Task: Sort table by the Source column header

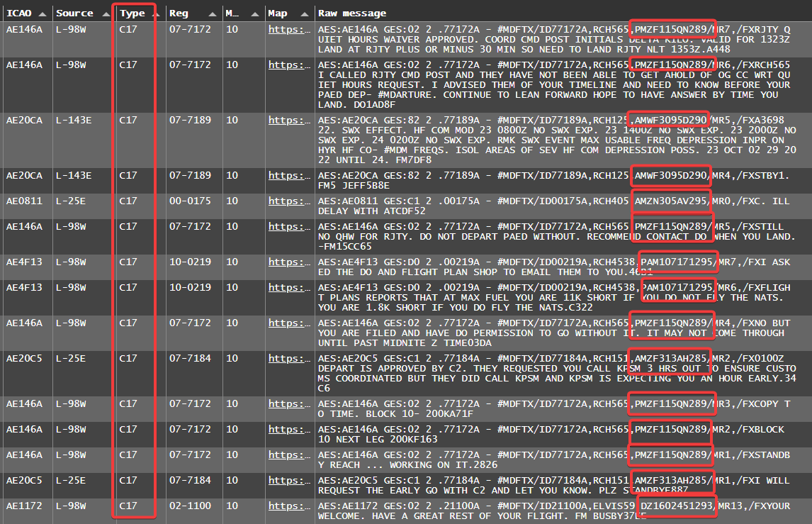Action: [x=74, y=13]
